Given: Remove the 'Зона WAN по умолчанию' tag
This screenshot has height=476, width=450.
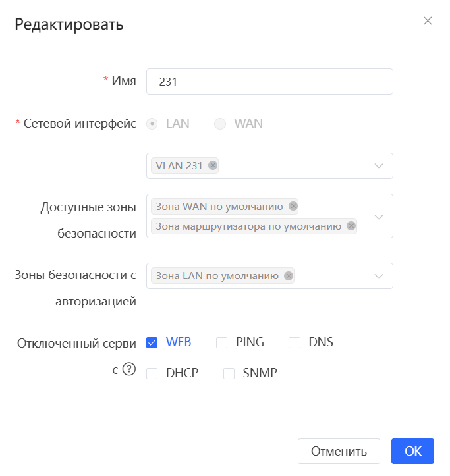Looking at the screenshot, I should (x=293, y=206).
